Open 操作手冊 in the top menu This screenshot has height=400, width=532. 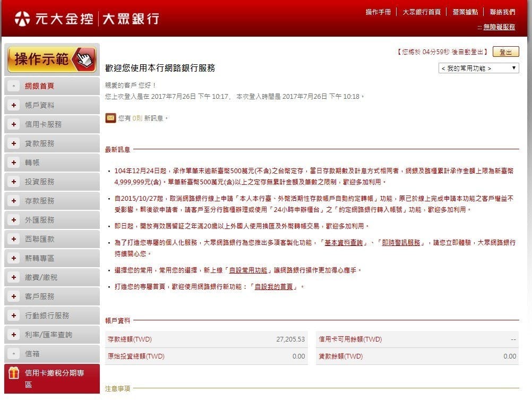[379, 12]
